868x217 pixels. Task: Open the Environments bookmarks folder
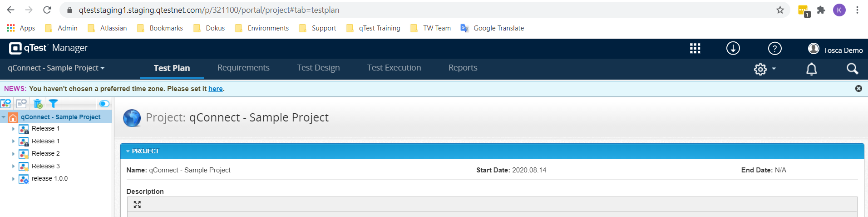[x=262, y=28]
